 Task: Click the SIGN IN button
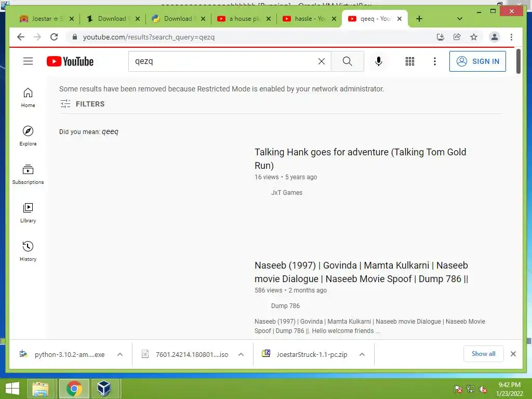tap(477, 61)
